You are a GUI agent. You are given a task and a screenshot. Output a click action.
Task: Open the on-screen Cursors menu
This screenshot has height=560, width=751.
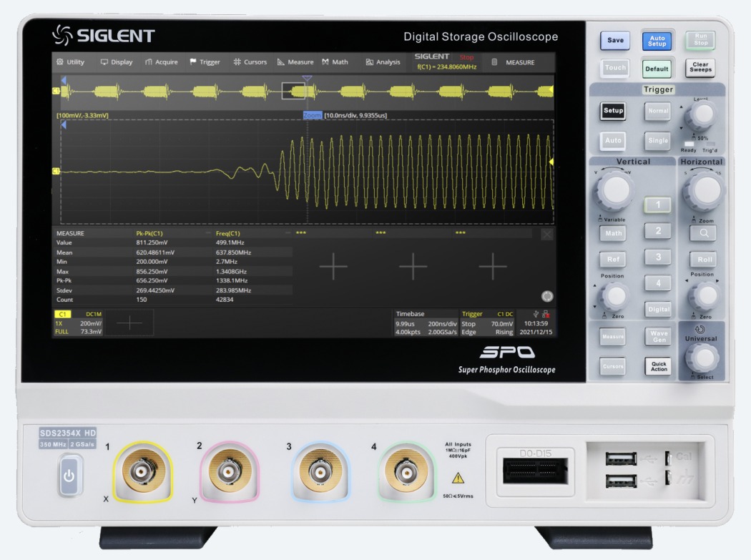[x=250, y=62]
